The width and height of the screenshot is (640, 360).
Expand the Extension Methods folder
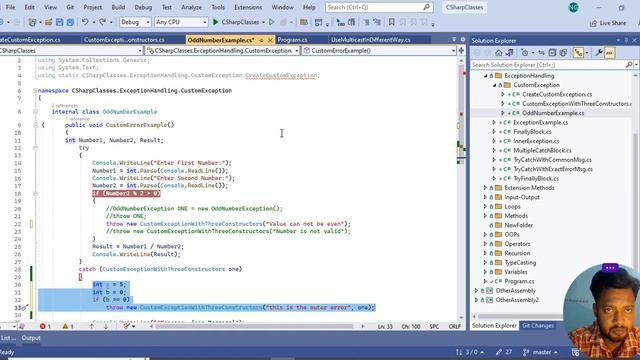click(x=485, y=188)
